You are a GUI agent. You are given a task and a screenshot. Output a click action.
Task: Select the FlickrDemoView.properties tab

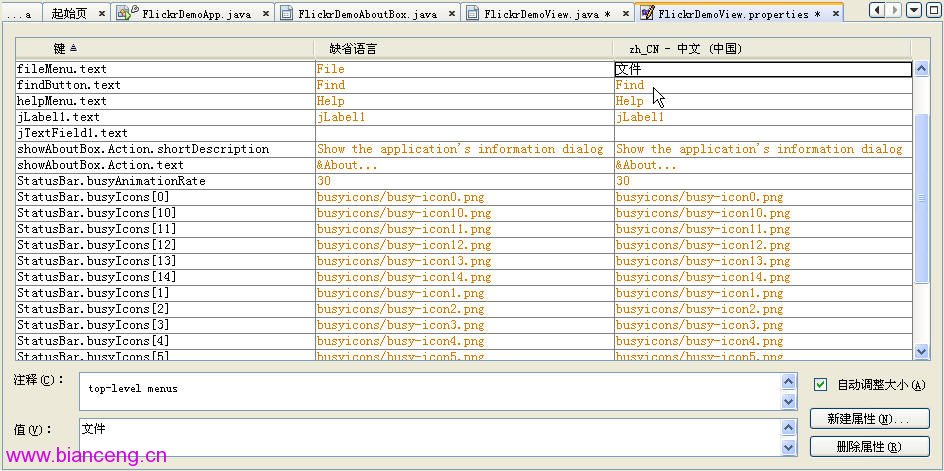pyautogui.click(x=739, y=14)
